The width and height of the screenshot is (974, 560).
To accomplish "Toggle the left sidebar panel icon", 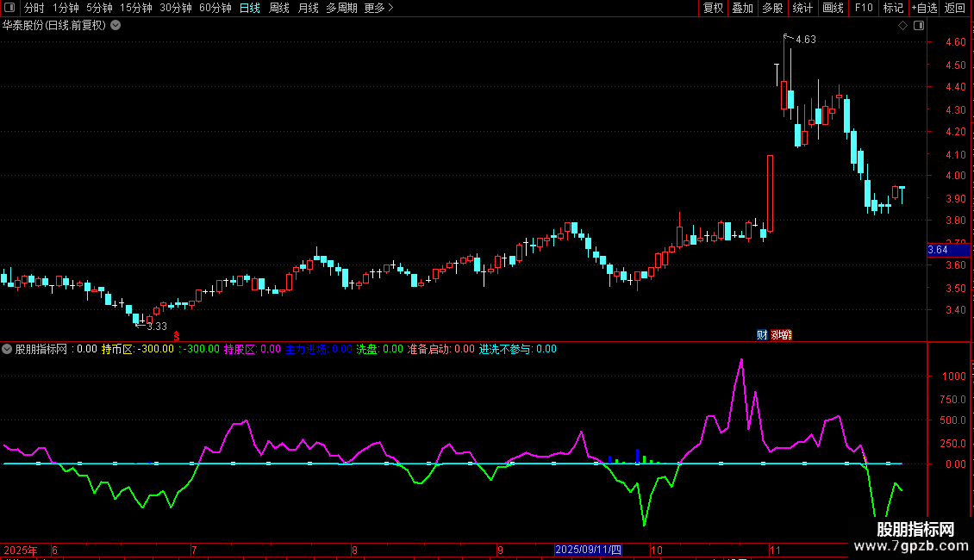I will (9, 8).
